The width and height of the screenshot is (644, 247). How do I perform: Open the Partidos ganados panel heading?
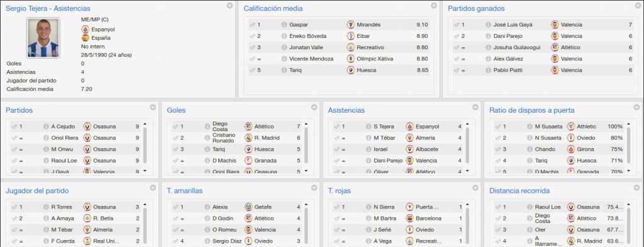(476, 8)
